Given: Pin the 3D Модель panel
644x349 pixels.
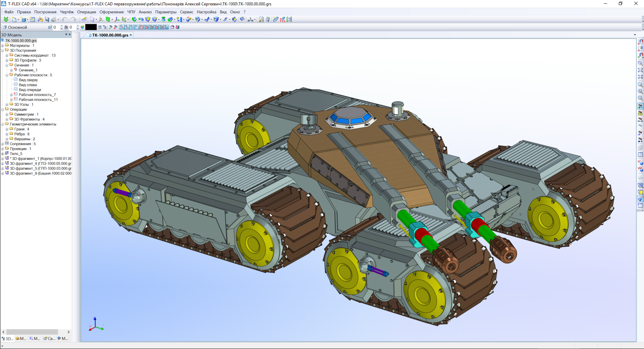Looking at the screenshot, I should [66, 35].
